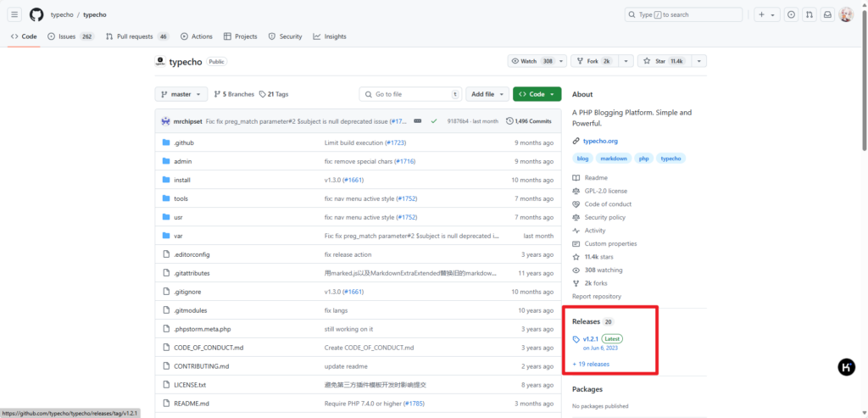Screen dimensions: 868x418
Task: Open commit hash 91876b4
Action: point(457,120)
